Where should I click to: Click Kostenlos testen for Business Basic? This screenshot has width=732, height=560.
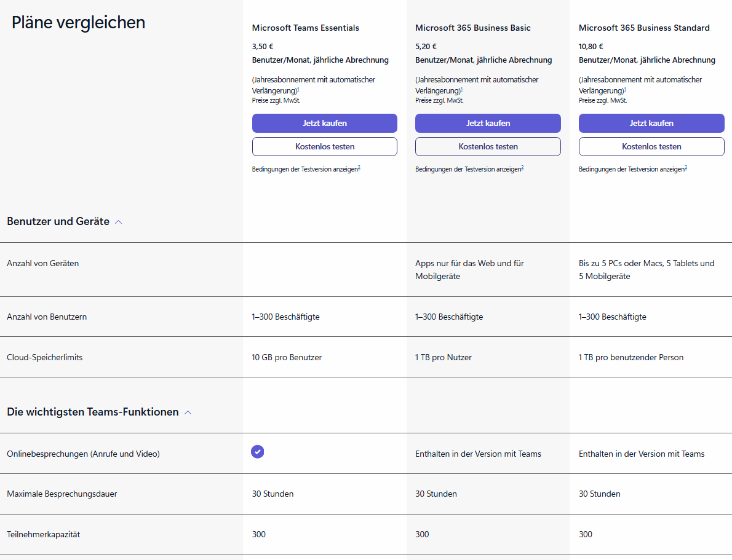coord(488,146)
